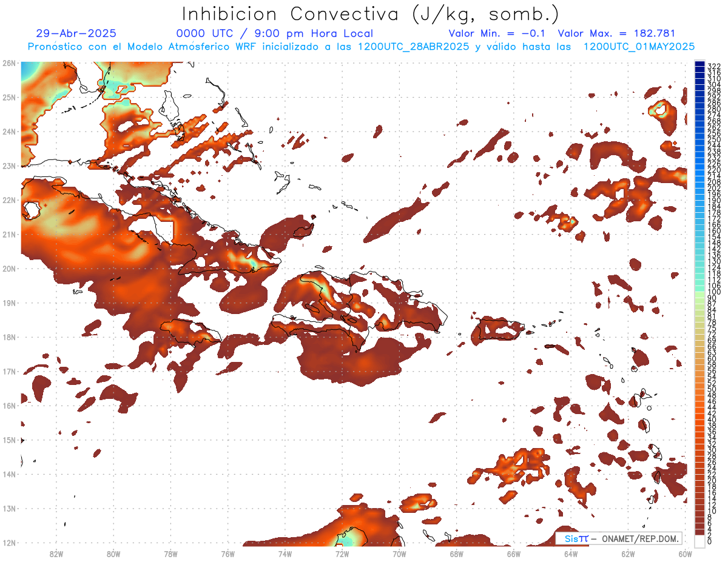Click the '60W' longitude label
Image resolution: width=728 pixels, height=562 pixels.
[x=685, y=554]
